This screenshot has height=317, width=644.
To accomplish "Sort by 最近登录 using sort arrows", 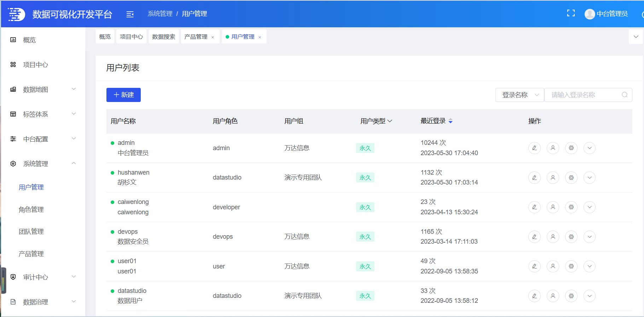I will (x=451, y=121).
